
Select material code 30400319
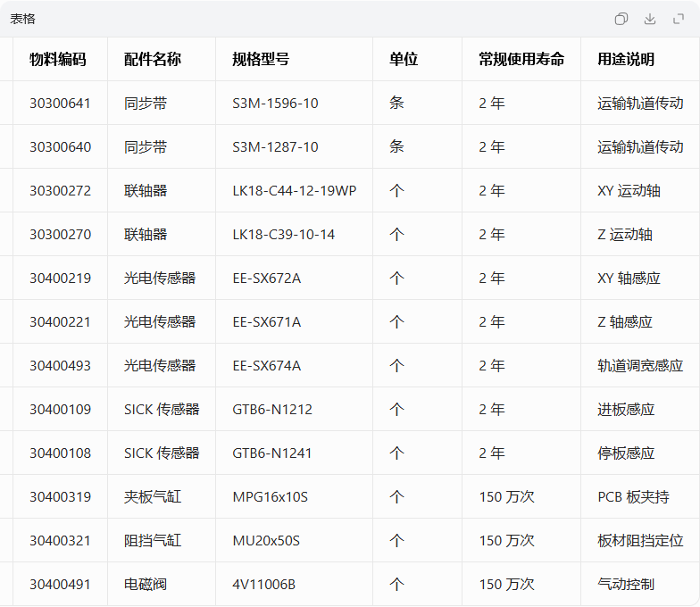[61, 496]
